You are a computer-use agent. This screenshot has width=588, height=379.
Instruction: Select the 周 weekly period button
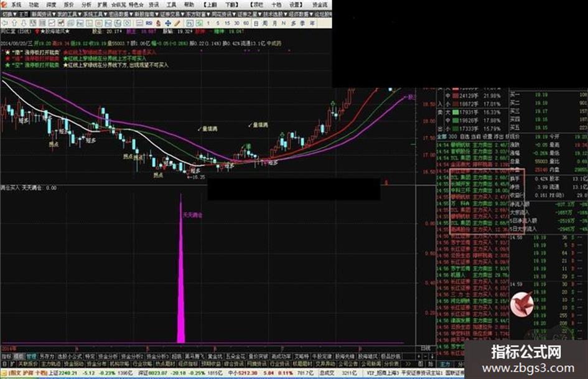pos(265,23)
